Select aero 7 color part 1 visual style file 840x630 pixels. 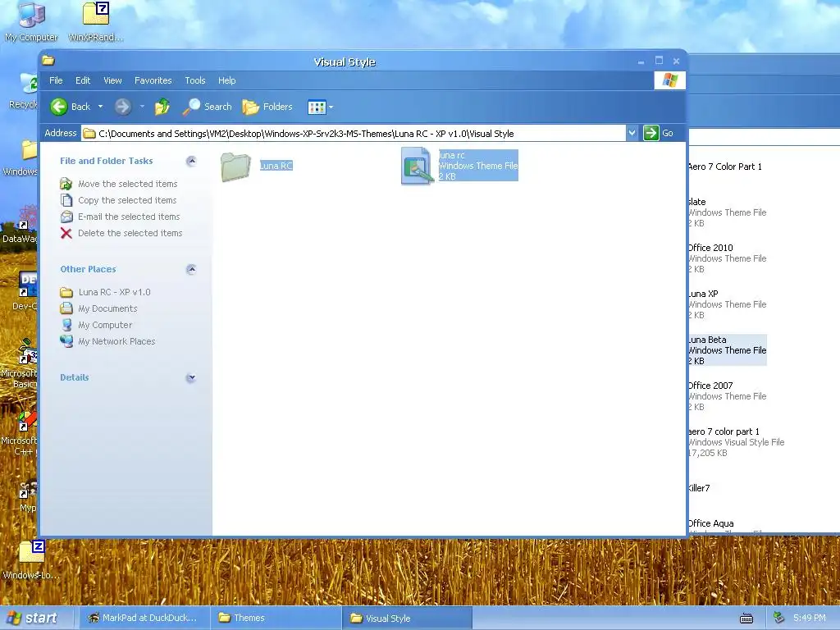point(736,442)
